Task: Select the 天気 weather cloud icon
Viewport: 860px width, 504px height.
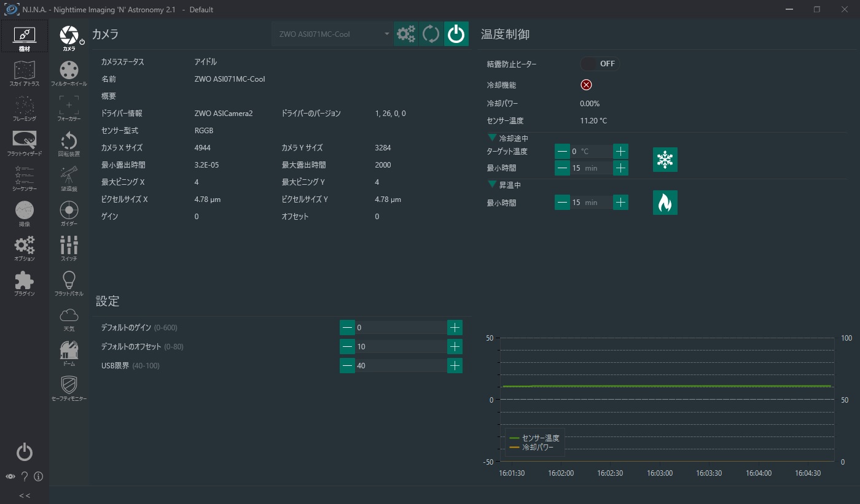Action: pyautogui.click(x=69, y=318)
